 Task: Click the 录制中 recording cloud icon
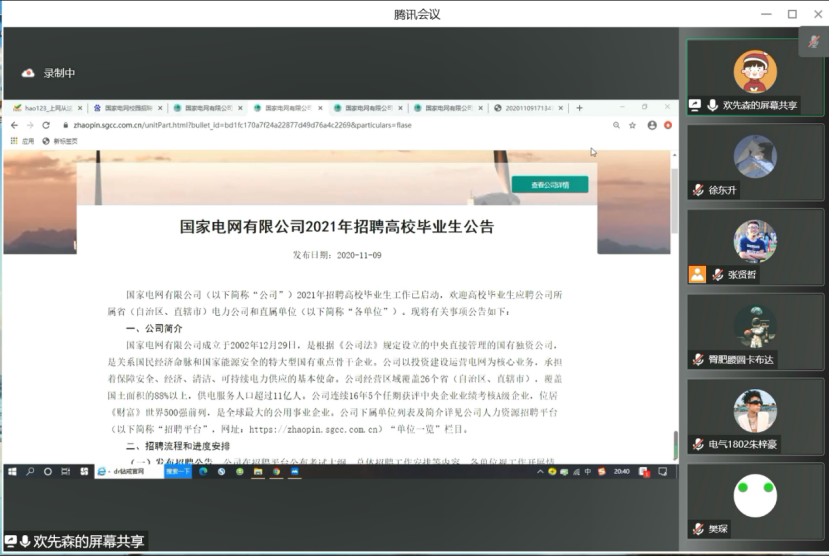click(x=28, y=73)
